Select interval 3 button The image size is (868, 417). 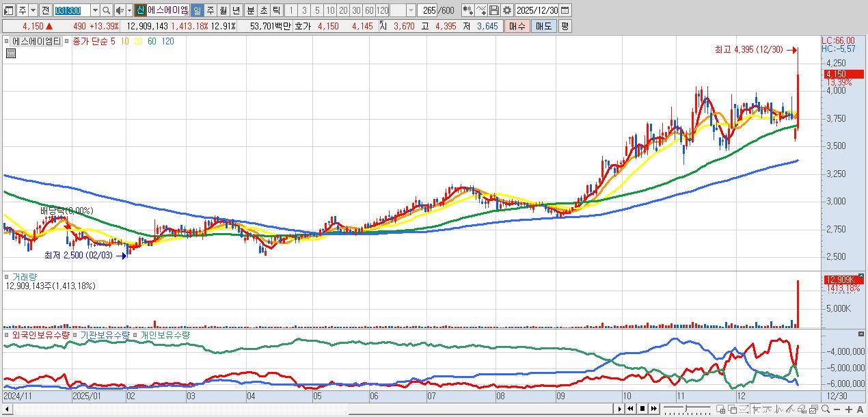coord(305,10)
